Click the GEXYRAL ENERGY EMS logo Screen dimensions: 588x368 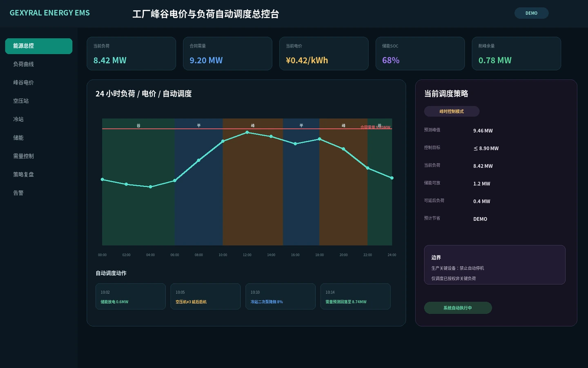click(x=50, y=13)
